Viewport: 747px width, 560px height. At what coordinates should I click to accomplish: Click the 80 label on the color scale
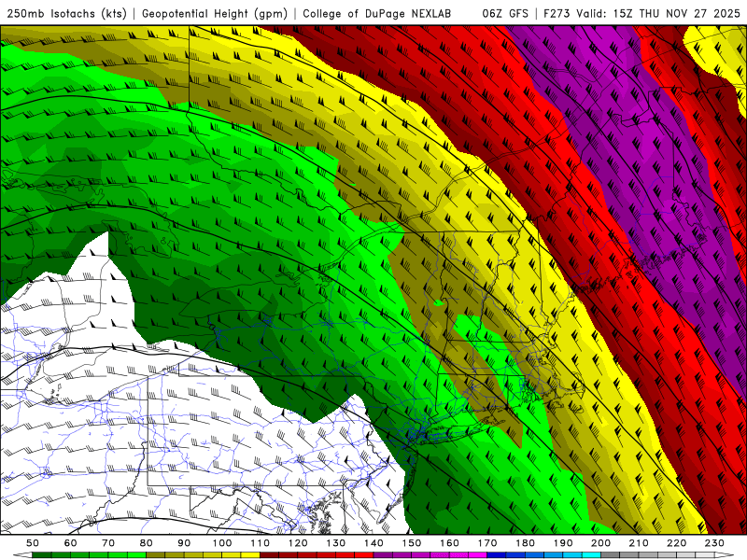click(147, 543)
